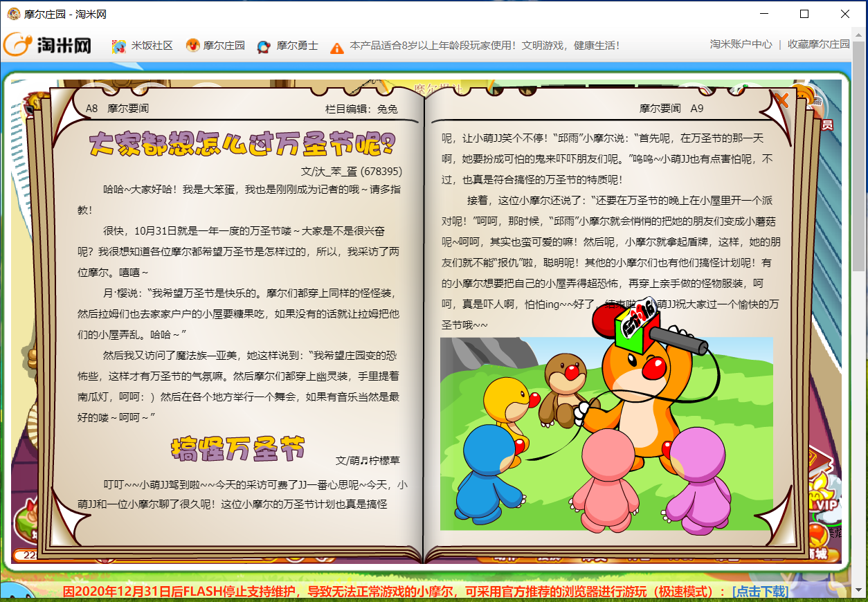Close the newspaper book with orange X
Image resolution: width=868 pixels, height=602 pixels.
(x=781, y=100)
